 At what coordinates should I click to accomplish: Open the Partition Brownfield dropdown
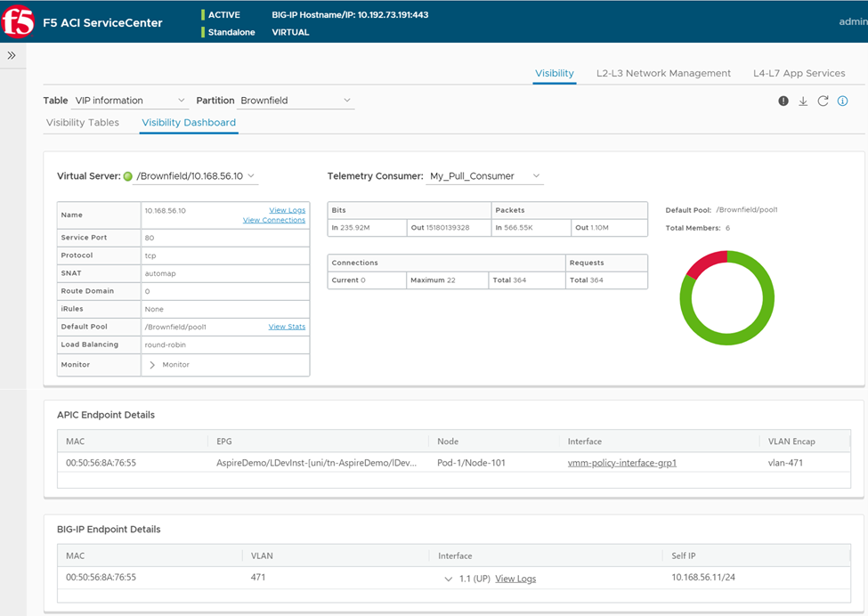click(x=347, y=101)
